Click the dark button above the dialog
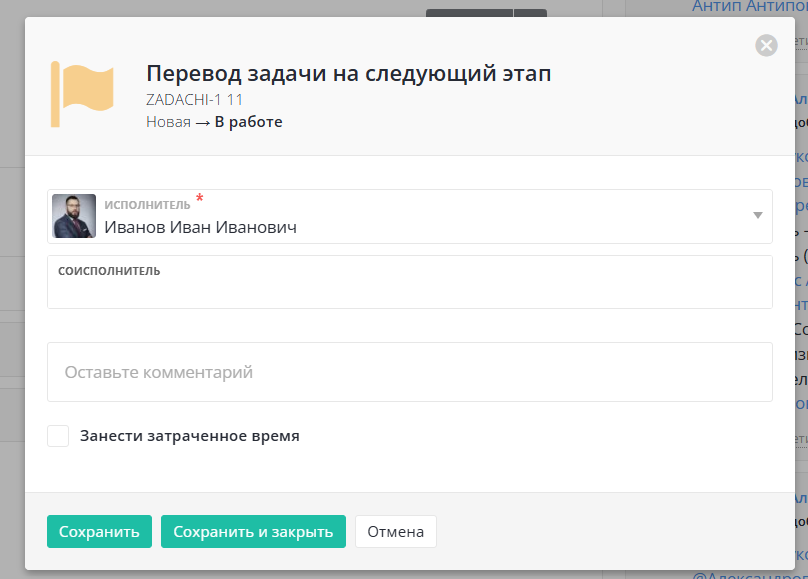Viewport: 808px width, 579px height. (x=470, y=12)
